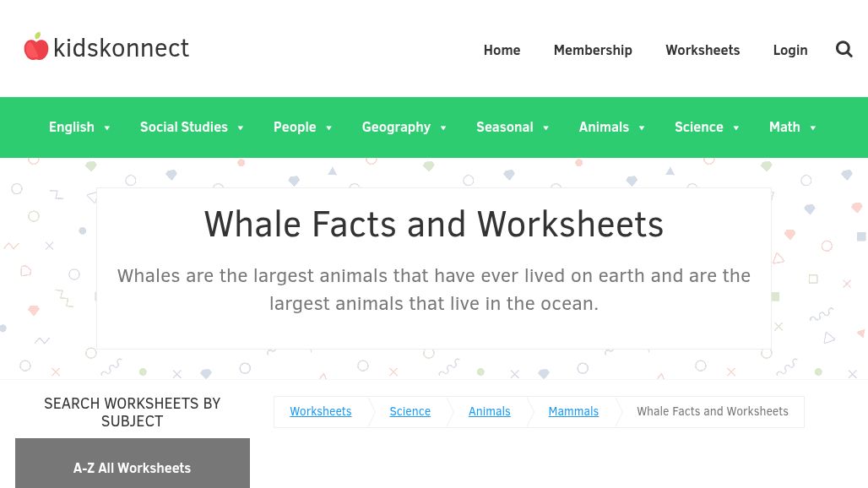The height and width of the screenshot is (488, 868).
Task: Select Animals in the breadcrumb trail
Action: [x=490, y=411]
